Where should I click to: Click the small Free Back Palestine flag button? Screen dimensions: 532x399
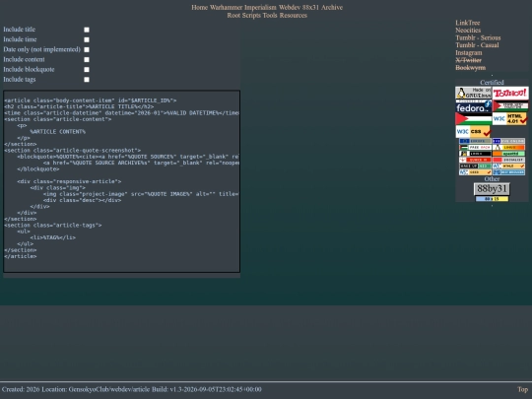point(475,147)
